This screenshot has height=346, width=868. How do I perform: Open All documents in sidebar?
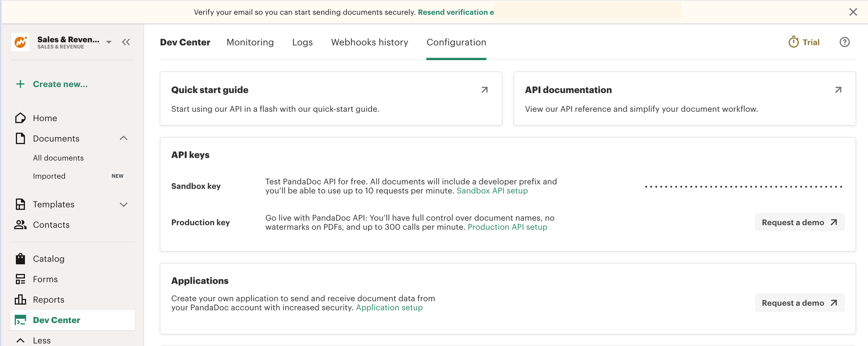pyautogui.click(x=58, y=158)
